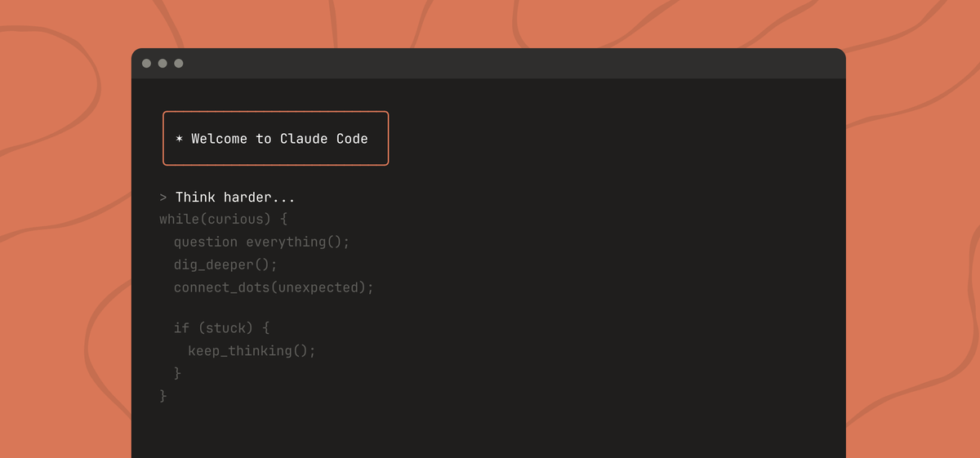
Task: Click the leftmost gray window dot
Action: (x=146, y=64)
